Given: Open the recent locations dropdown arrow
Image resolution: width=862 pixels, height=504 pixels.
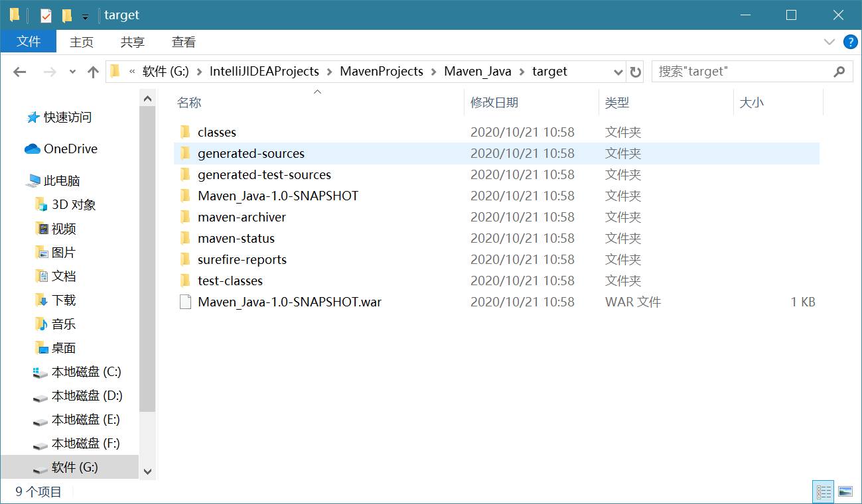Looking at the screenshot, I should (x=72, y=72).
